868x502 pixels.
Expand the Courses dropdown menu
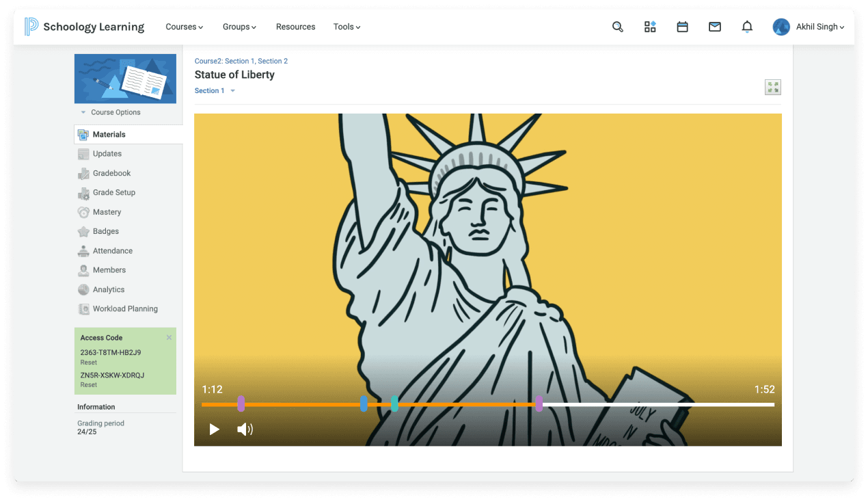coord(185,27)
